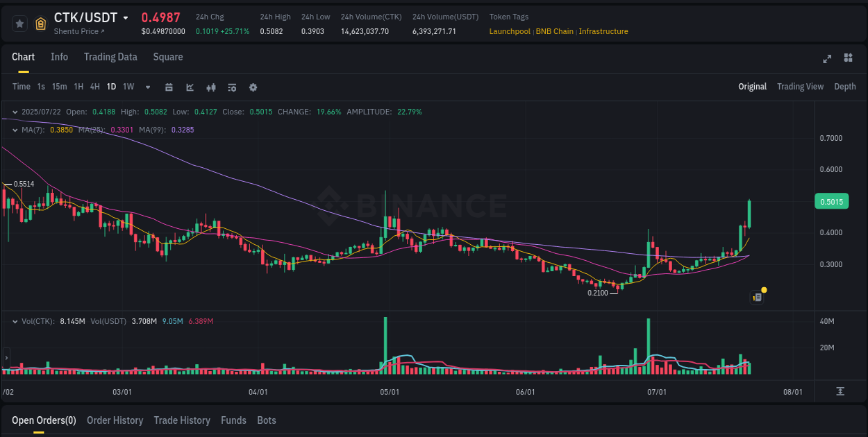Open the date range calendar icon
The height and width of the screenshot is (437, 868).
pyautogui.click(x=169, y=86)
